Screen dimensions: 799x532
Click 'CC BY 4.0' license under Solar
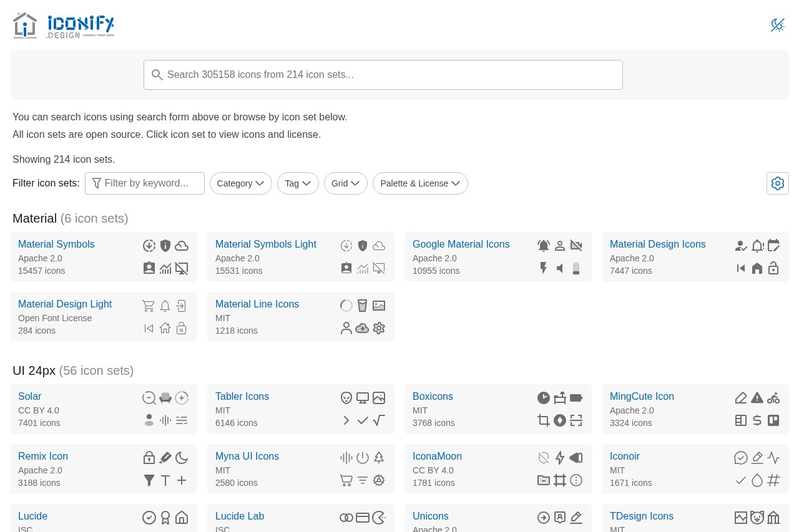39,410
